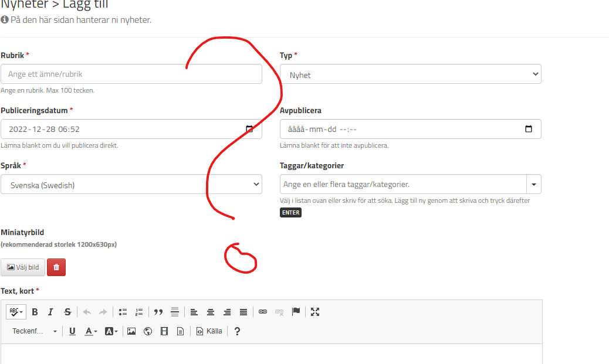Open the Avpublicera date picker calendar
609x364 pixels.
pos(528,129)
